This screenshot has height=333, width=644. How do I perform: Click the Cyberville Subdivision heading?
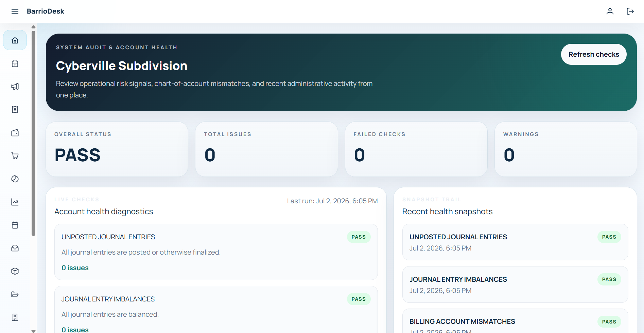[122, 66]
